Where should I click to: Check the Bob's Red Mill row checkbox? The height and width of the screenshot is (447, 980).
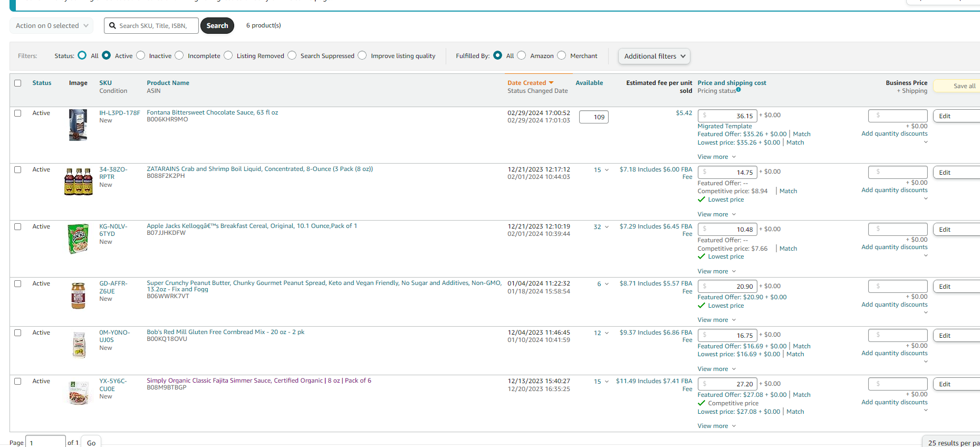point(18,332)
